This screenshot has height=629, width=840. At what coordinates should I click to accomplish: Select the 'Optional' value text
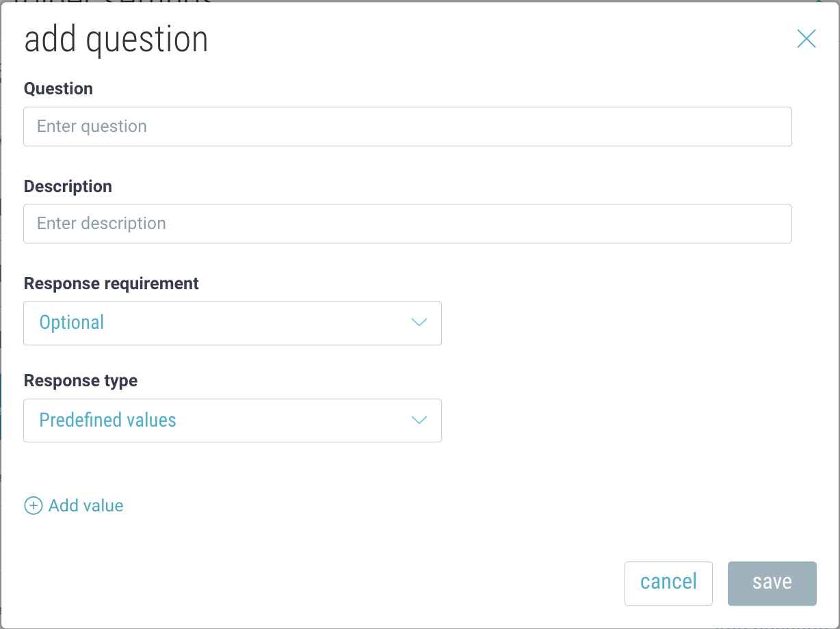[72, 323]
